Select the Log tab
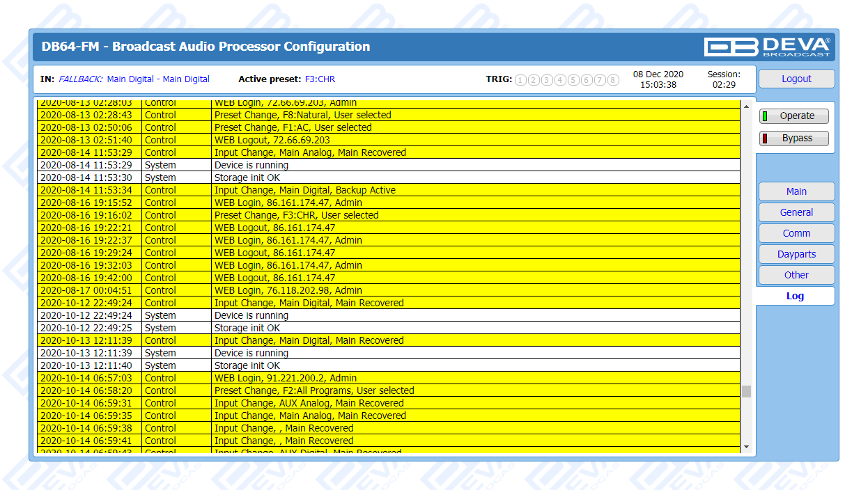The width and height of the screenshot is (868, 490). pos(795,296)
